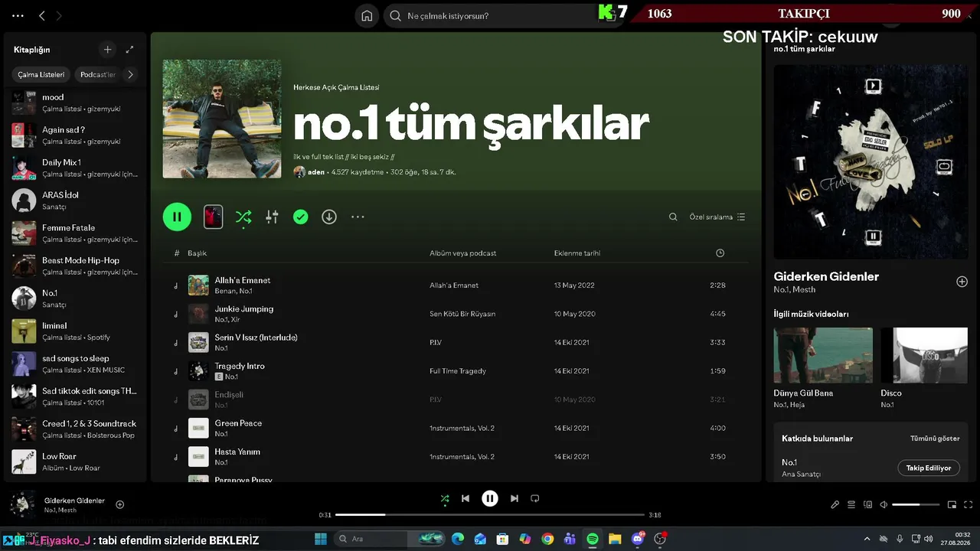Viewport: 980px width, 551px height.
Task: Open more options for the playlist
Action: pos(358,217)
